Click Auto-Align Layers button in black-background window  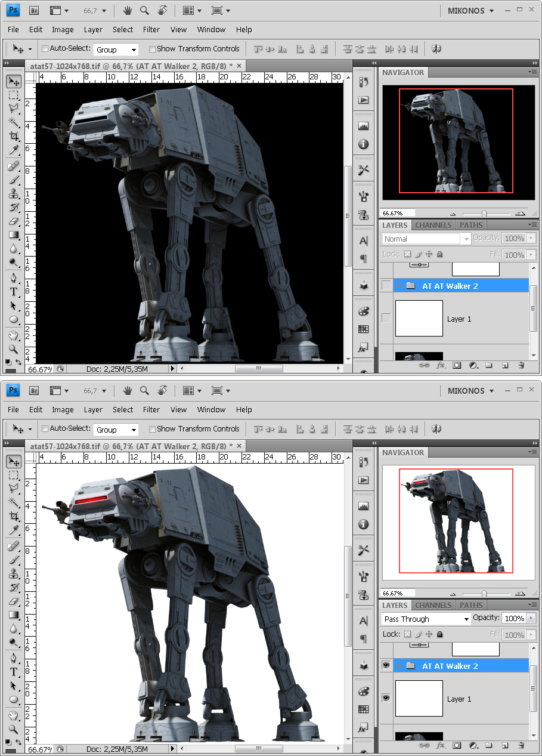point(436,49)
